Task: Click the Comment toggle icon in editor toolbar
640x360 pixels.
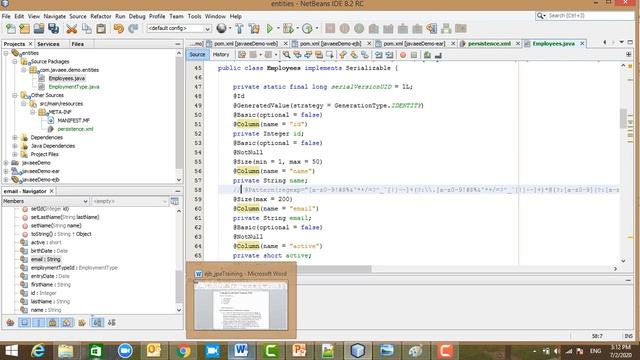Action: [x=427, y=55]
